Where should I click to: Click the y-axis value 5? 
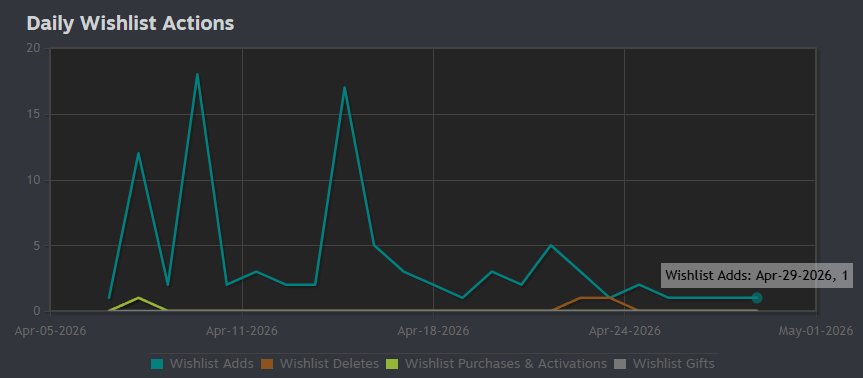[x=37, y=245]
